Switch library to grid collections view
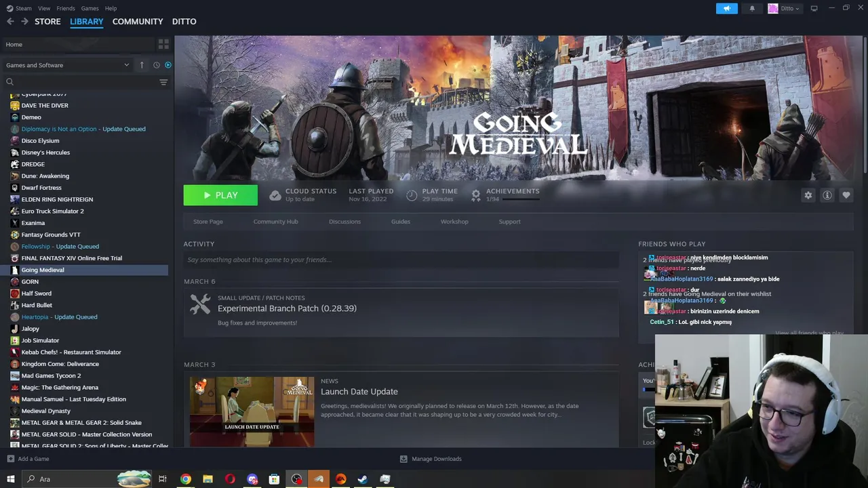The height and width of the screenshot is (488, 868). click(163, 44)
